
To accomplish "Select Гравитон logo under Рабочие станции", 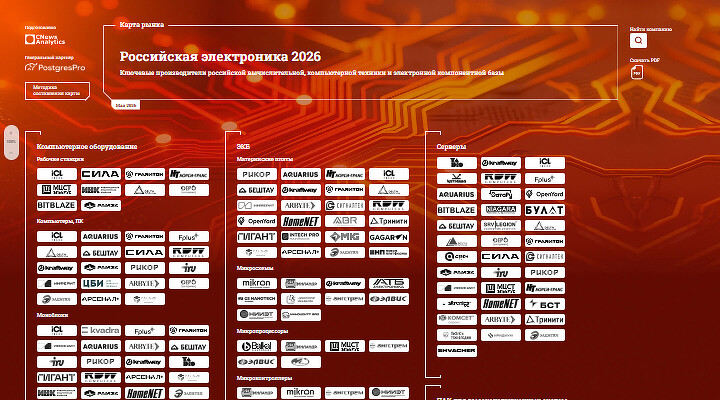I will click(x=145, y=174).
